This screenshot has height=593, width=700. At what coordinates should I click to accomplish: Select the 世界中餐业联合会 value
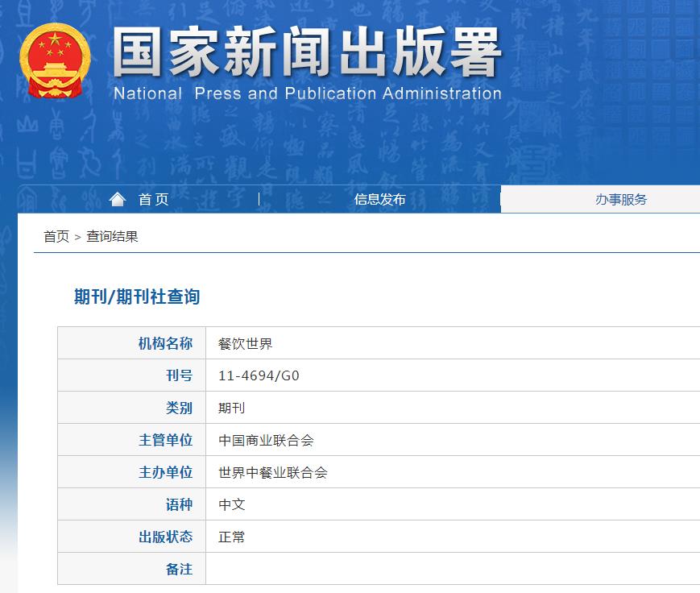tap(273, 473)
